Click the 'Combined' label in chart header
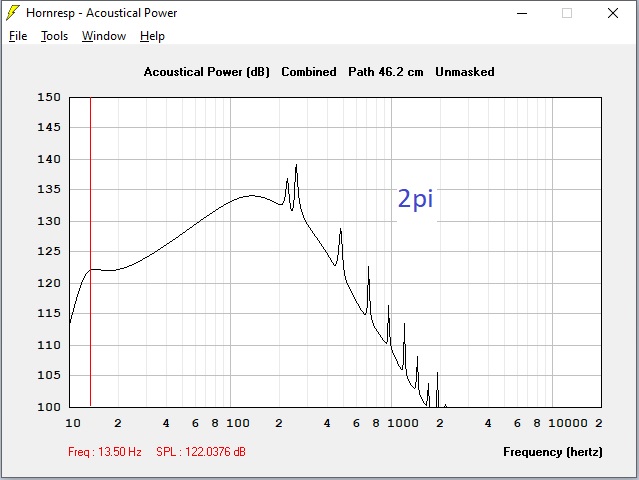 309,72
